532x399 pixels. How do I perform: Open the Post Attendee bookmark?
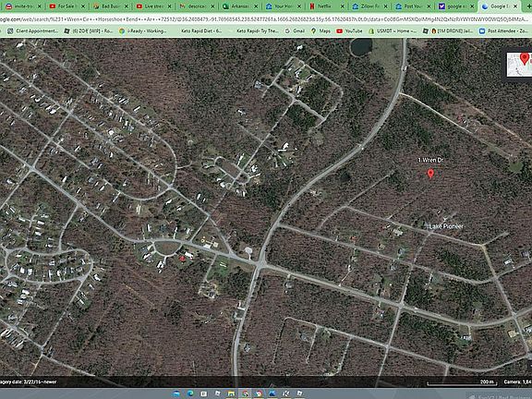coord(503,30)
